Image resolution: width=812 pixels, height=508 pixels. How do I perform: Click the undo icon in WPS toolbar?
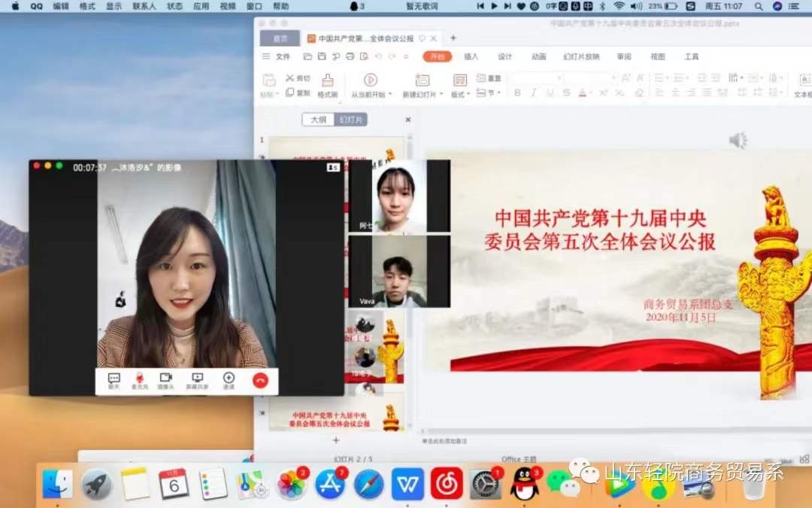coord(378,56)
